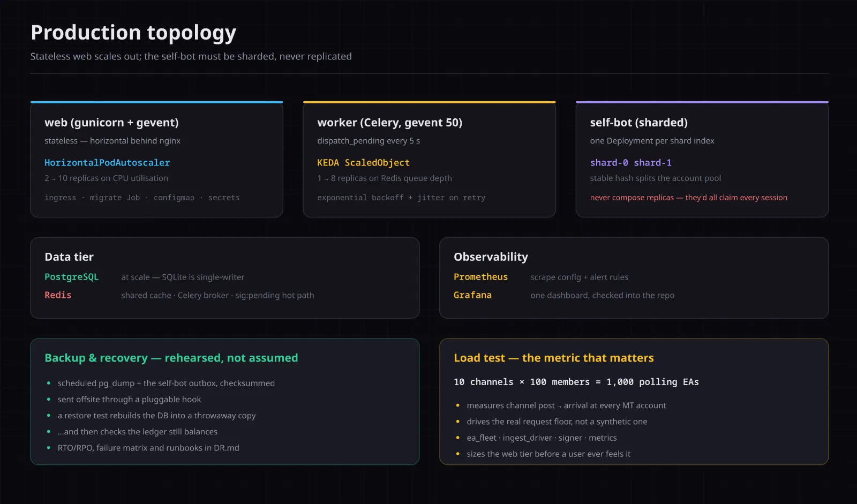This screenshot has height=504, width=857.
Task: Click 'sent offsite through a pluggable hook' bullet
Action: (x=129, y=400)
